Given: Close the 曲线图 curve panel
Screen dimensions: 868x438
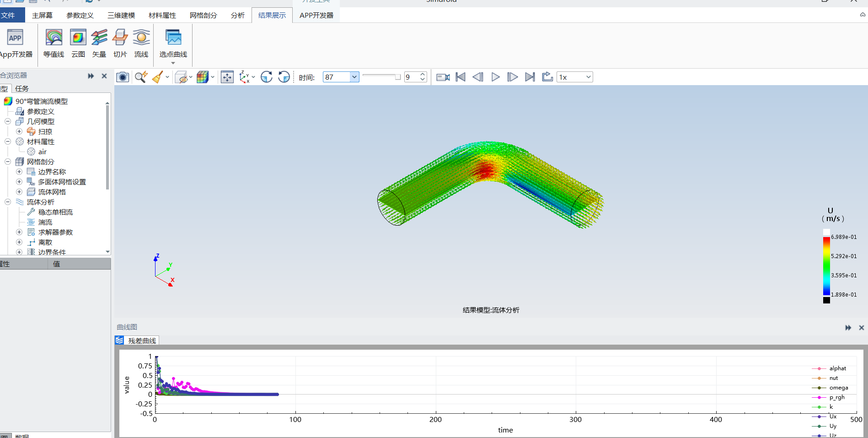Looking at the screenshot, I should 861,328.
